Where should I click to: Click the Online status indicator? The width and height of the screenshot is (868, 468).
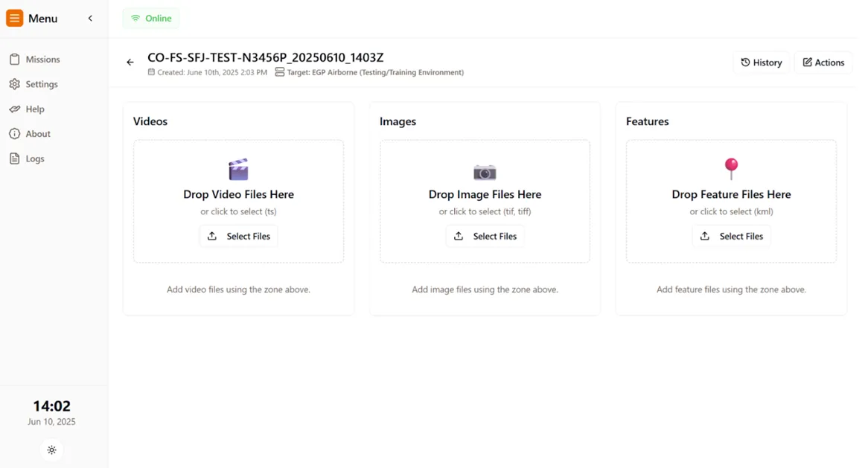click(151, 19)
